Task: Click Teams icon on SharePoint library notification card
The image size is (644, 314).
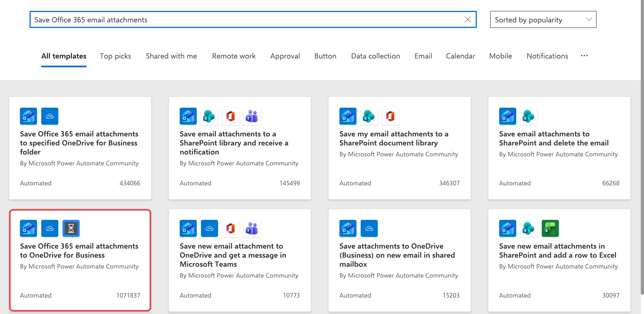Action: 252,116
